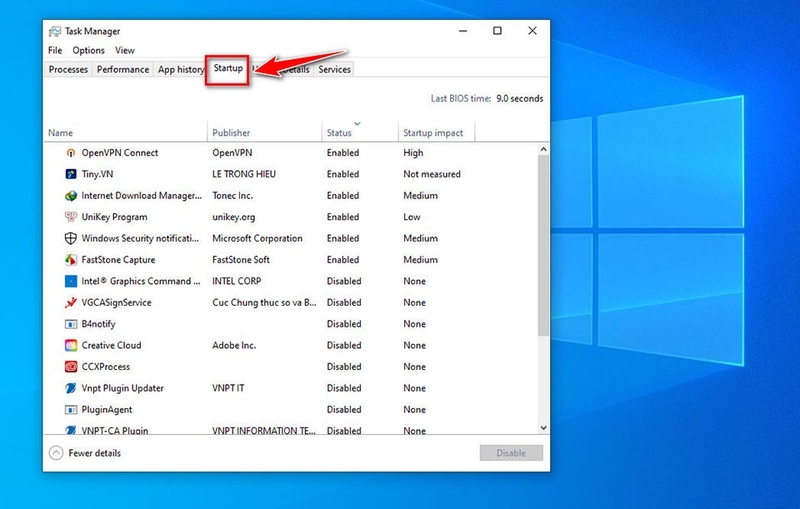Screen dimensions: 800x509
Task: Switch to the Services tab
Action: click(x=334, y=69)
